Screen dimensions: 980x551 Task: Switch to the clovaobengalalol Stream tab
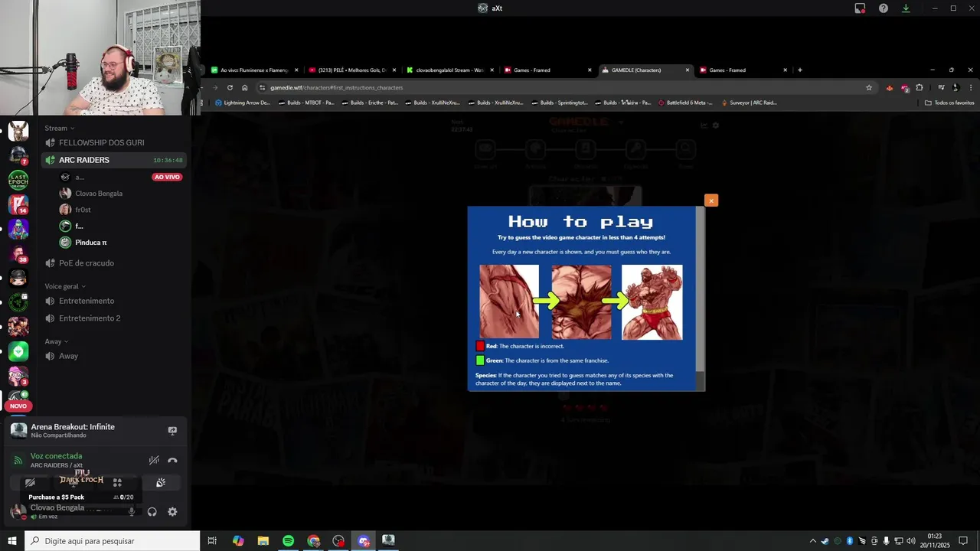pos(450,70)
